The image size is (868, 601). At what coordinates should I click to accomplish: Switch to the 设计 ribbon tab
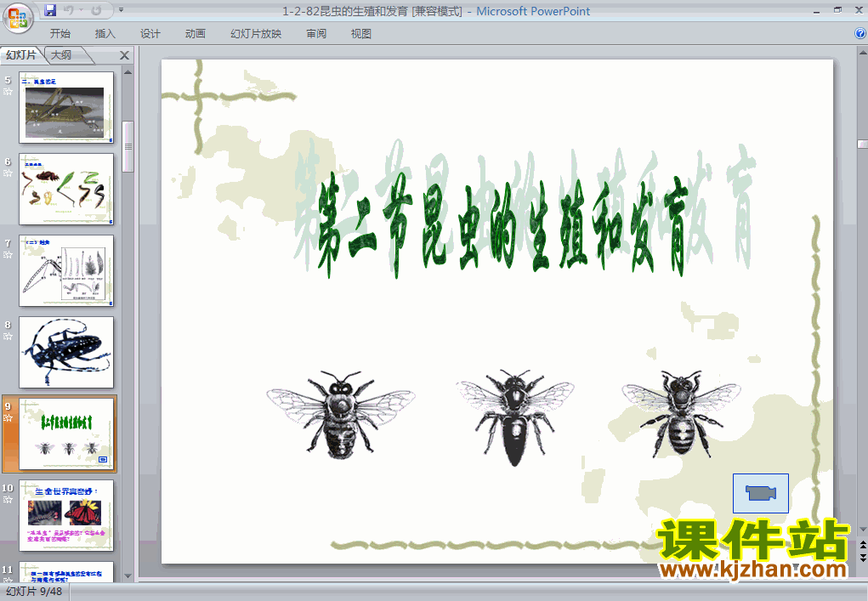(x=150, y=34)
